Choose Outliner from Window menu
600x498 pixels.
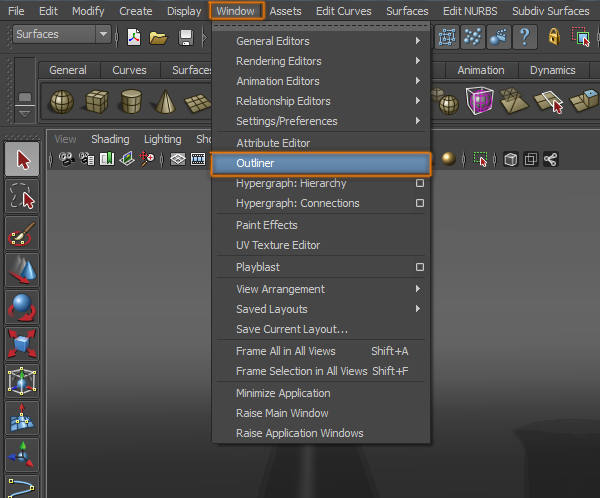(321, 163)
